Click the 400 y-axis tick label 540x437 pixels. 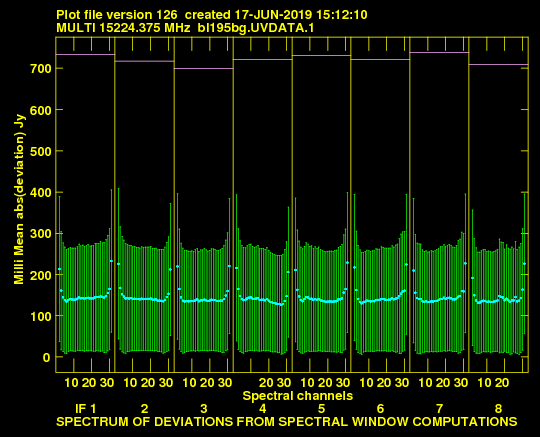tap(41, 192)
